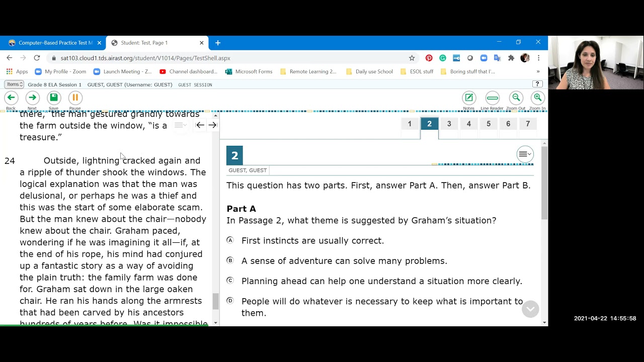Viewport: 644px width, 362px height.
Task: Go to the previous item with Back
Action: coord(11,98)
